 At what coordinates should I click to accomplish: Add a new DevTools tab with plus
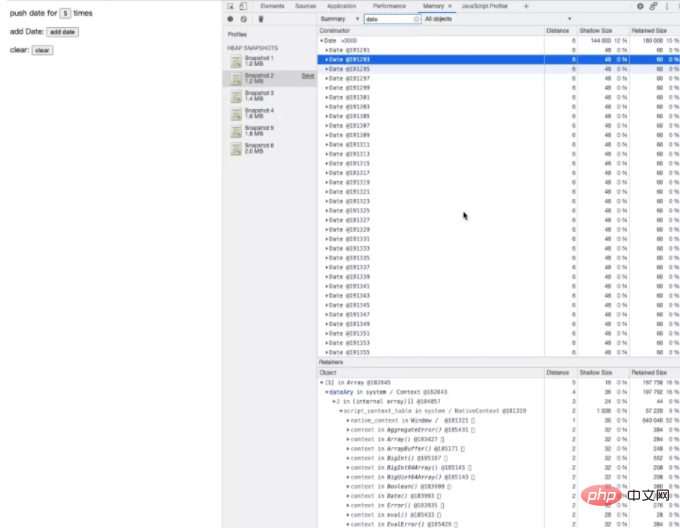(526, 6)
